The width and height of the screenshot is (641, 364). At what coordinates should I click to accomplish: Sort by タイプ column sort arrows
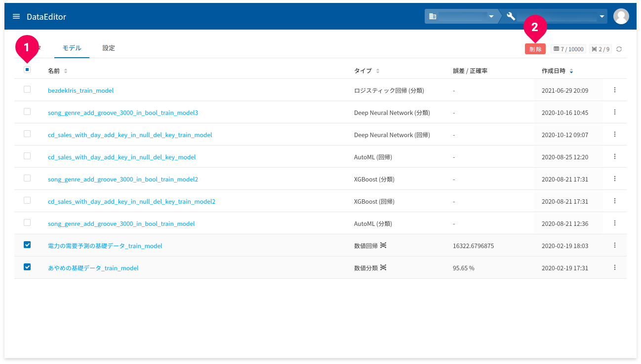378,71
